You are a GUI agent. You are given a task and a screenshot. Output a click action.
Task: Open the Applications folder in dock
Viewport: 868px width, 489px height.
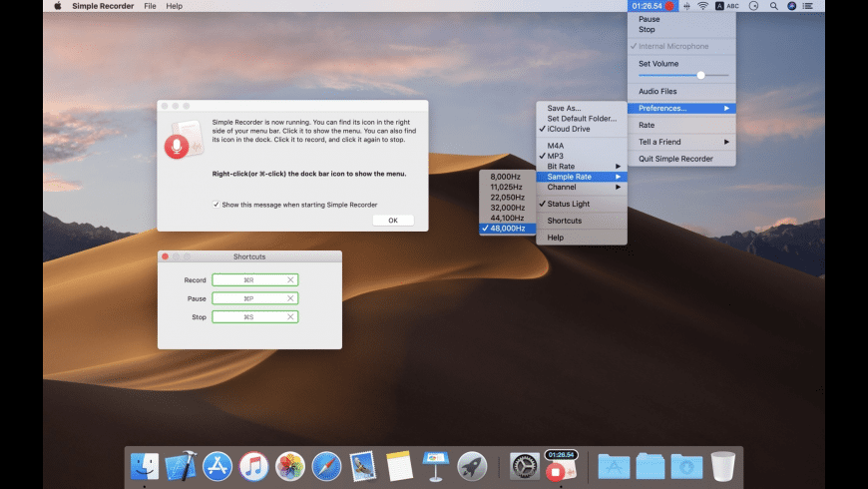point(614,466)
